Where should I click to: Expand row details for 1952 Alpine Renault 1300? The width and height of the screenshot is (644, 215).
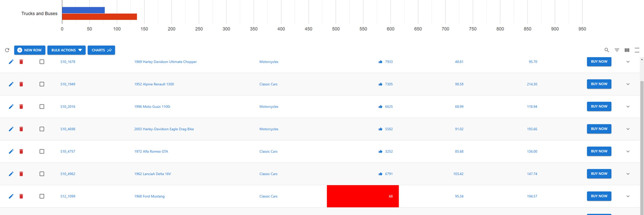pos(628,84)
